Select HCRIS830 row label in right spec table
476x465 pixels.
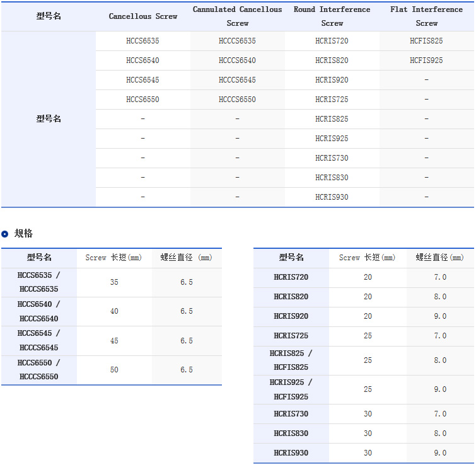click(x=291, y=433)
